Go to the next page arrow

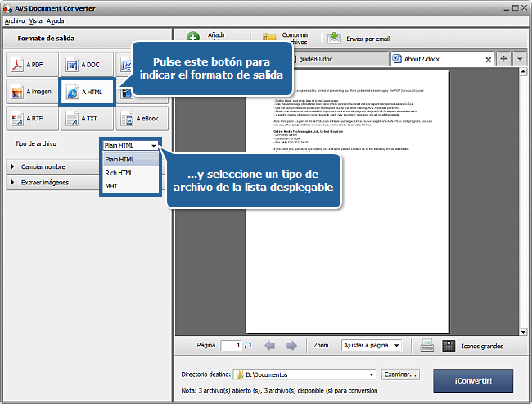[291, 346]
